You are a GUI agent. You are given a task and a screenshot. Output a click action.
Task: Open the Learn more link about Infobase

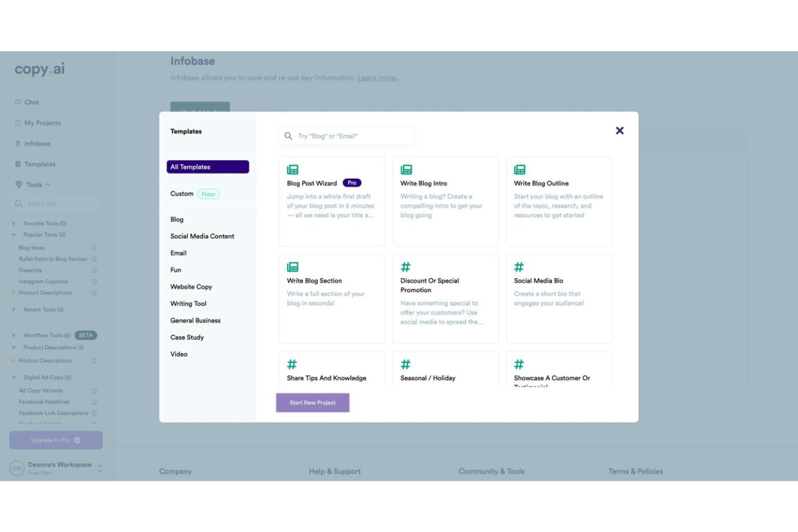click(377, 77)
